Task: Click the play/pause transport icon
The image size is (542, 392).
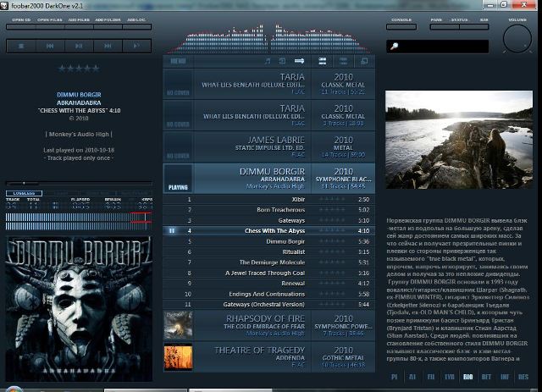Action: click(79, 46)
